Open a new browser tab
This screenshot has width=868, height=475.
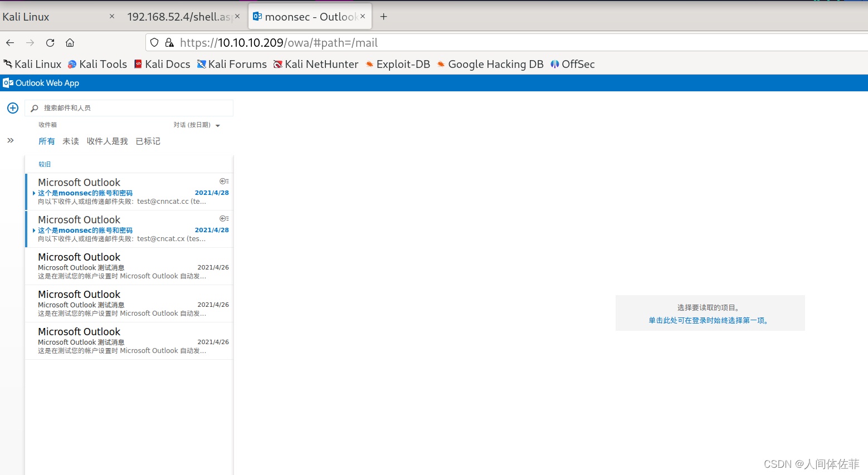[x=383, y=17]
